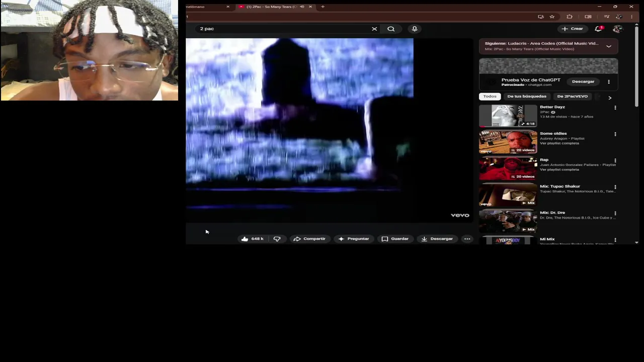
Task: Click the Preguntar button
Action: [354, 239]
